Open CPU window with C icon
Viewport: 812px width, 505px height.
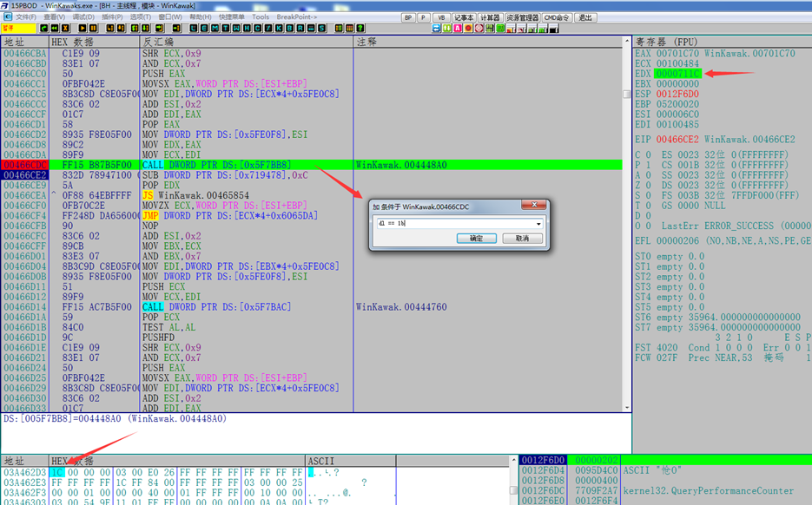tap(257, 28)
